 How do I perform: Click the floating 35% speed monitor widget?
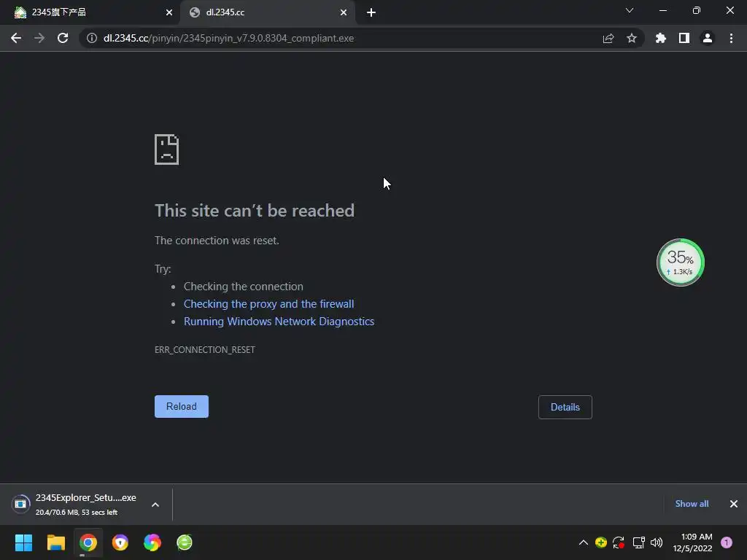coord(681,262)
